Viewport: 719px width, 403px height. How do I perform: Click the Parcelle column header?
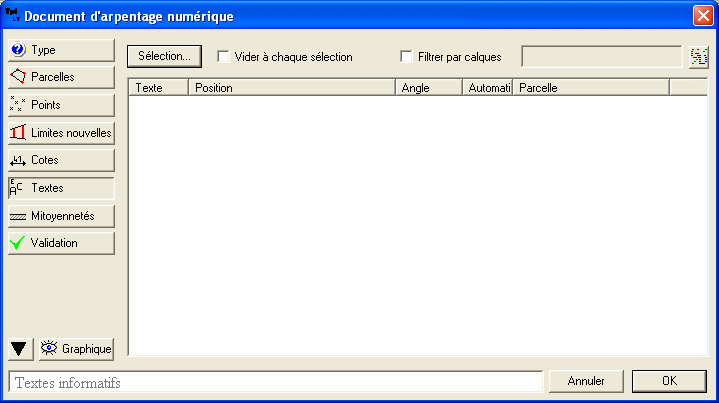(x=590, y=88)
